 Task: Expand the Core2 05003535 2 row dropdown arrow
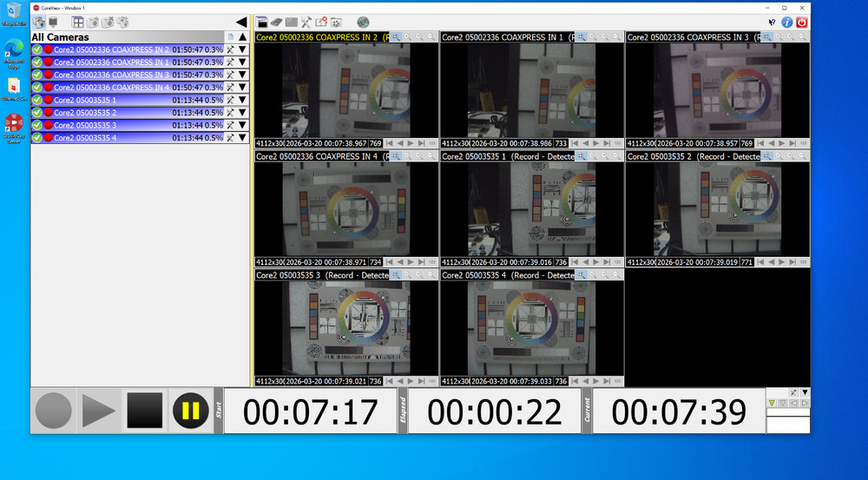[242, 112]
